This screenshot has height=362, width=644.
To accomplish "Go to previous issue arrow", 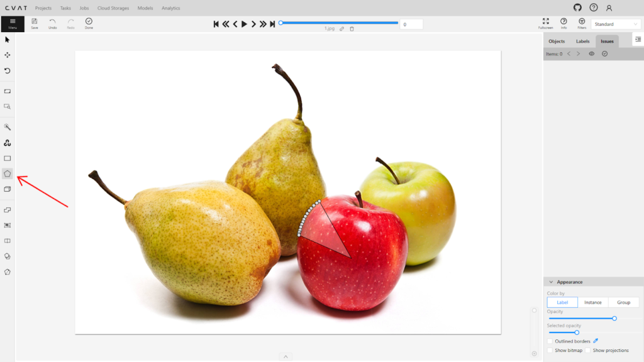I will pyautogui.click(x=569, y=54).
